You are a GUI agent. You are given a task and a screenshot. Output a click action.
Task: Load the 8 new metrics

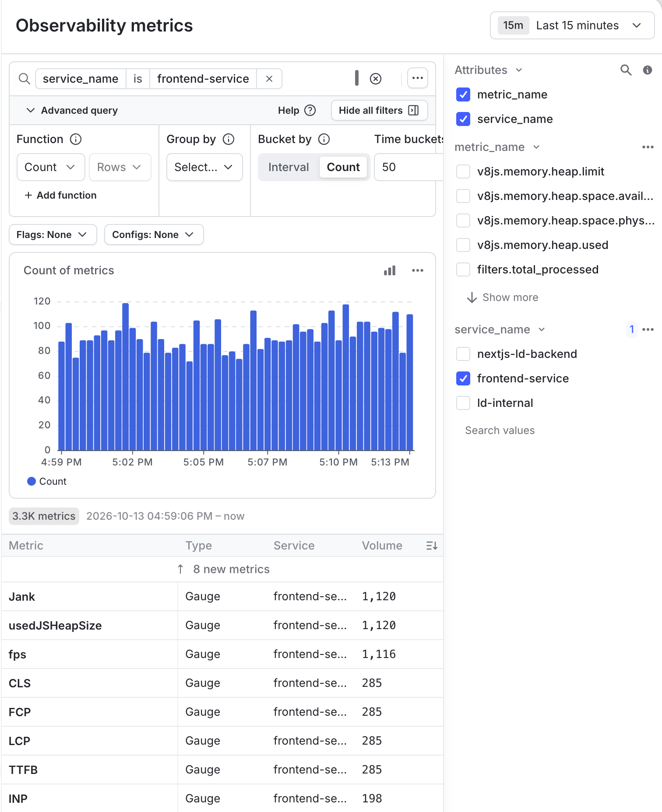223,569
